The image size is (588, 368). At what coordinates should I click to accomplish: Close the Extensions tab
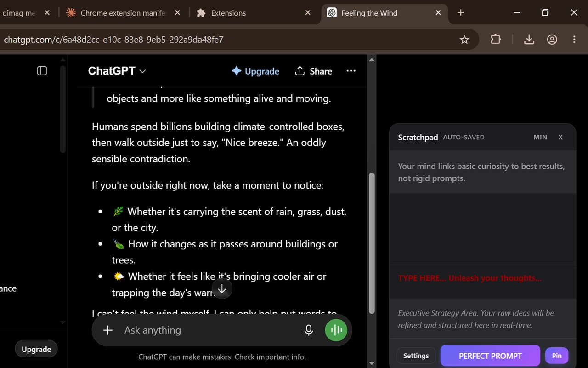coord(308,13)
